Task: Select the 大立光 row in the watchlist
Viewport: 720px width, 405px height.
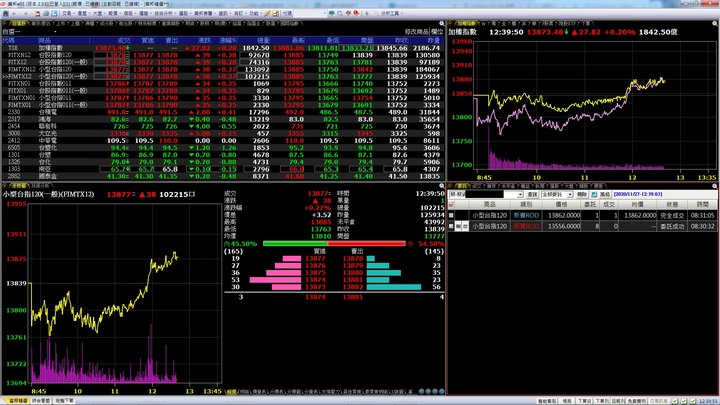Action: (x=223, y=134)
